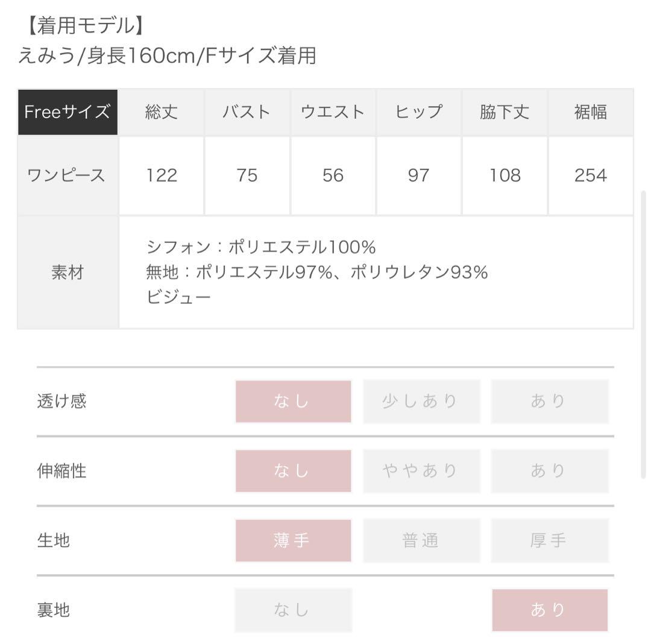The width and height of the screenshot is (651, 644).
Task: Select なし for 伸縮性
Action: 293,471
